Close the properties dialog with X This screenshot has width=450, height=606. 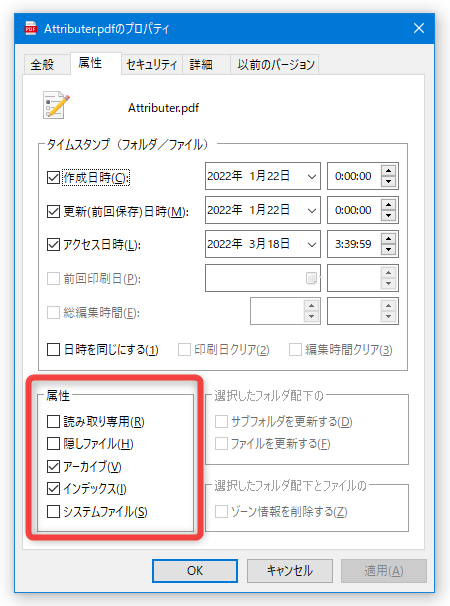point(419,28)
